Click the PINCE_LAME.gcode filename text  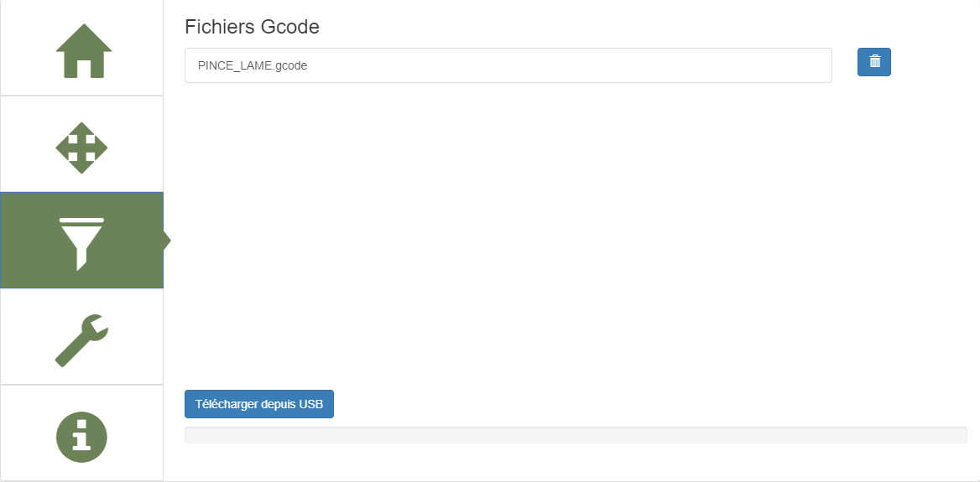point(253,65)
